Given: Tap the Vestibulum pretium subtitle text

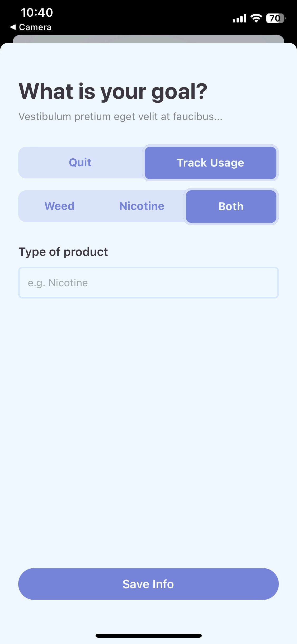Looking at the screenshot, I should tap(120, 117).
